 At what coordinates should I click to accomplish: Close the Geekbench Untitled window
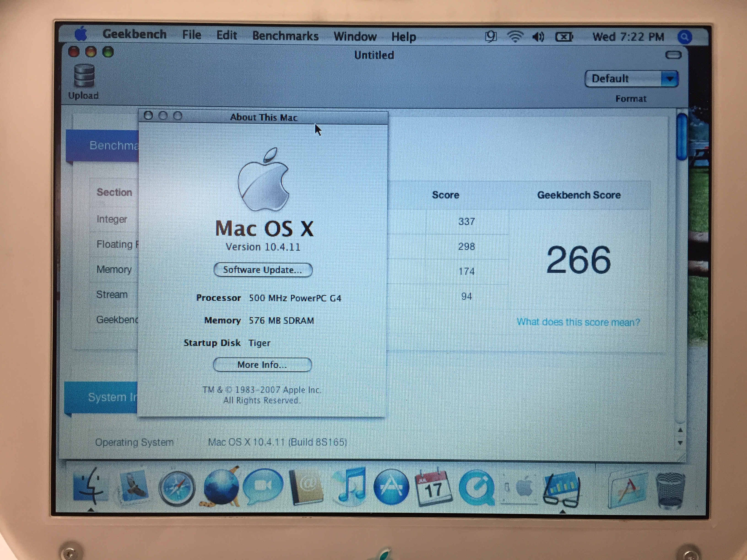click(74, 52)
